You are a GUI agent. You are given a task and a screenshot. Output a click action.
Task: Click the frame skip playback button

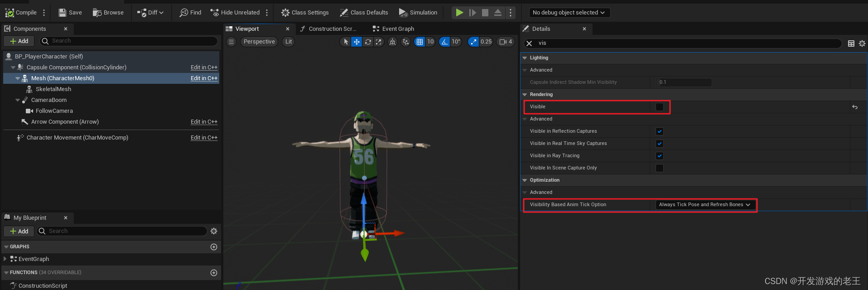pos(473,13)
